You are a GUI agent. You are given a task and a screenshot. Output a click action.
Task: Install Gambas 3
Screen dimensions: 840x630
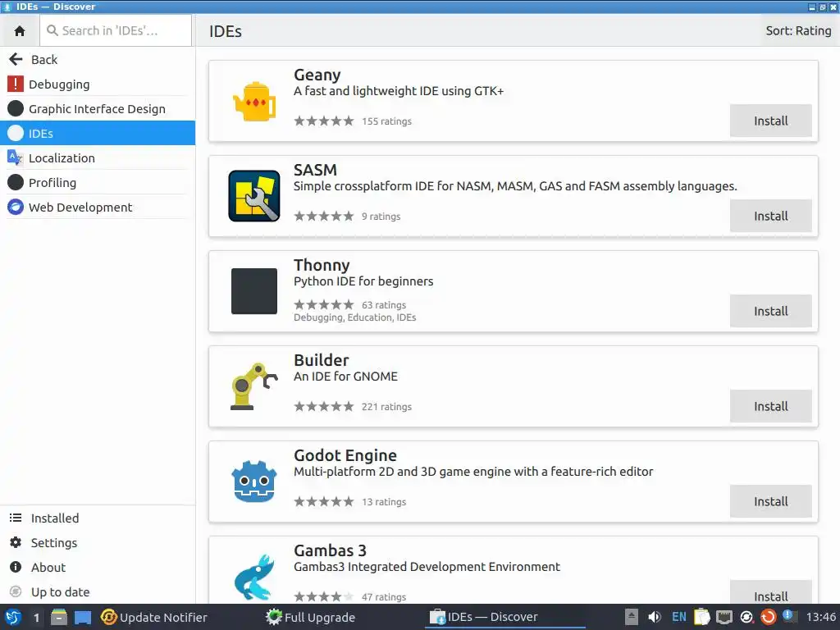coord(770,594)
